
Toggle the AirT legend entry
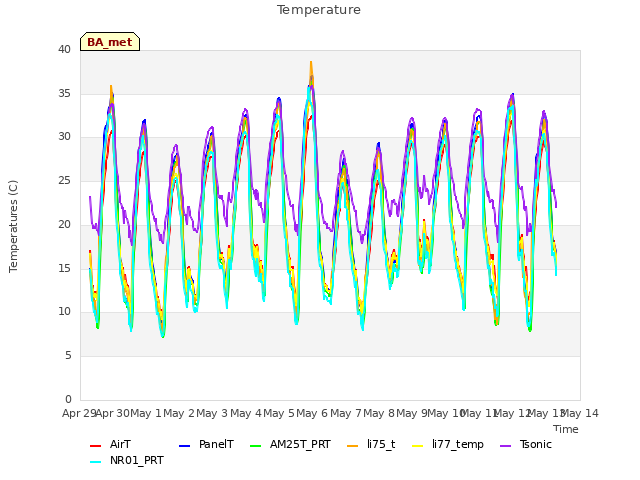click(111, 444)
